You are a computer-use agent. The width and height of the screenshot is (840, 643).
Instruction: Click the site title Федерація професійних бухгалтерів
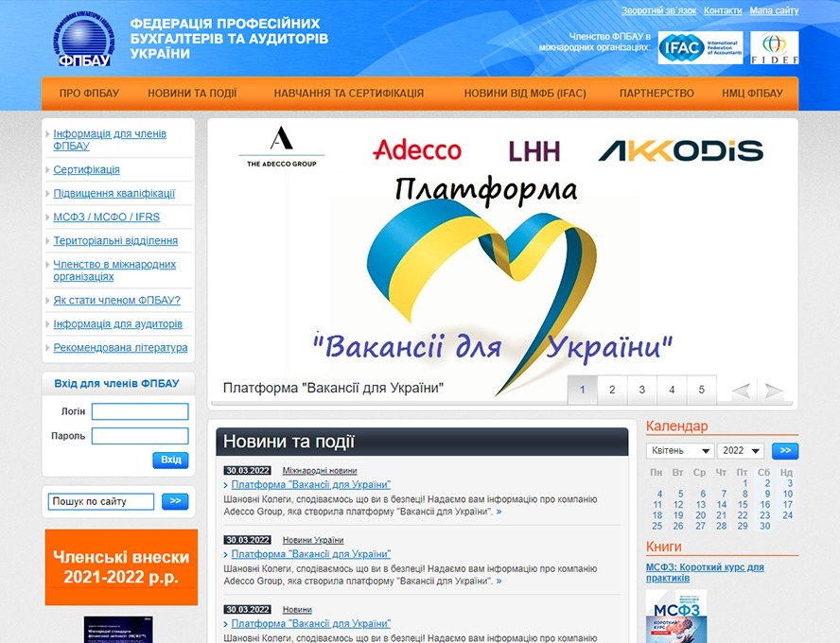click(229, 39)
